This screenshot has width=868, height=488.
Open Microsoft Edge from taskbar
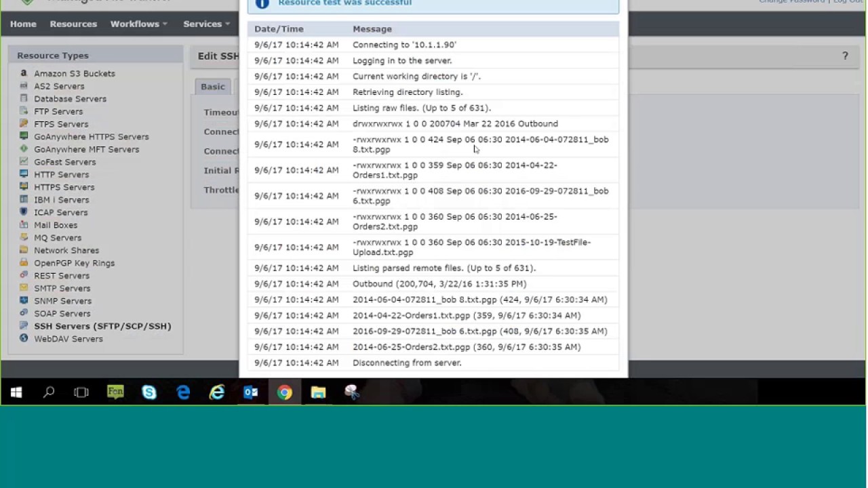pyautogui.click(x=183, y=392)
